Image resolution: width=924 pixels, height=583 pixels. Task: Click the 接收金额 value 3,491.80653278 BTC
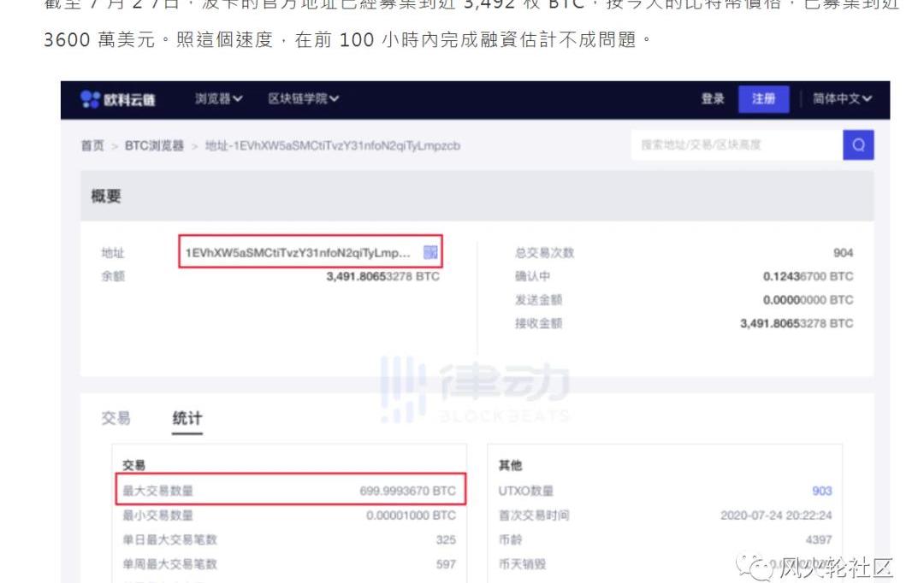(x=797, y=323)
